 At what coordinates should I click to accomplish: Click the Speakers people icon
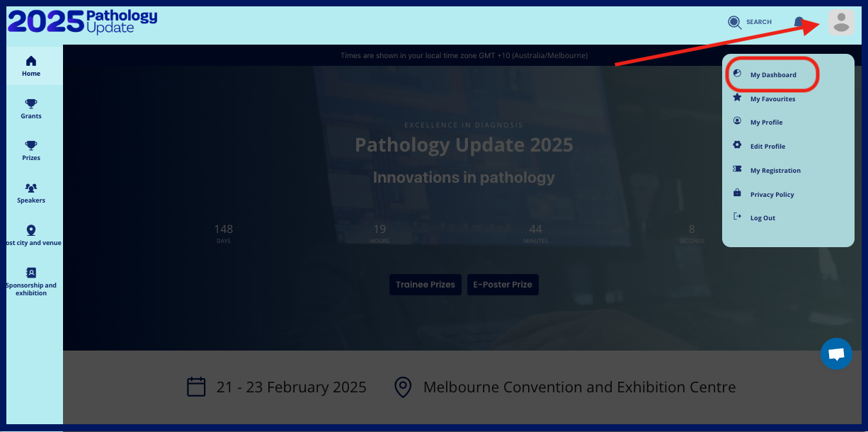coord(31,188)
